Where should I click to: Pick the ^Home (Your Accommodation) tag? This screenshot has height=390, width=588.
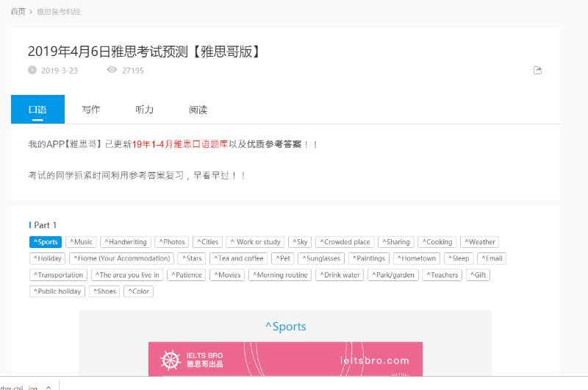(122, 258)
